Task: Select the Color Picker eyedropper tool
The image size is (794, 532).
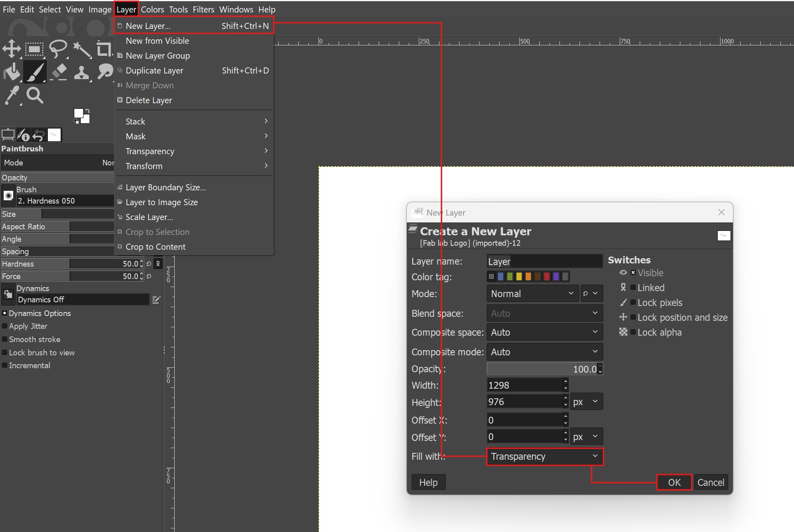Action: point(12,95)
